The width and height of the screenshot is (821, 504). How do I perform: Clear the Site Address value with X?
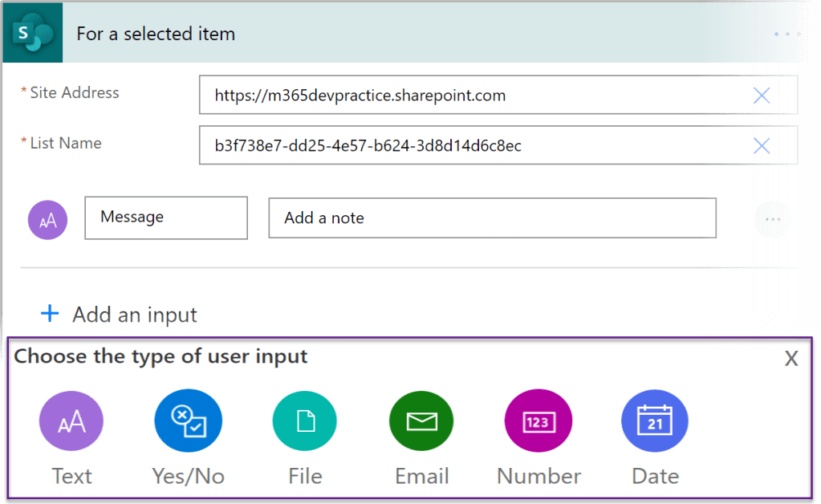[x=762, y=96]
